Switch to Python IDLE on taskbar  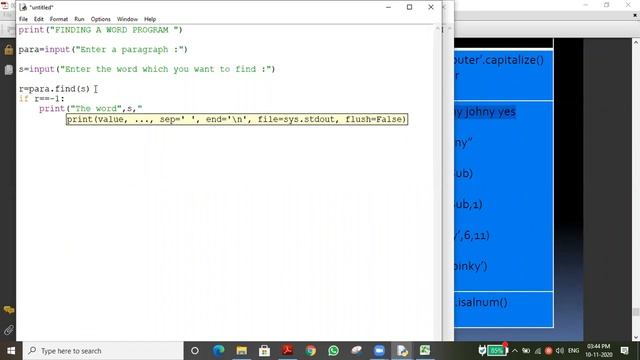tap(402, 351)
